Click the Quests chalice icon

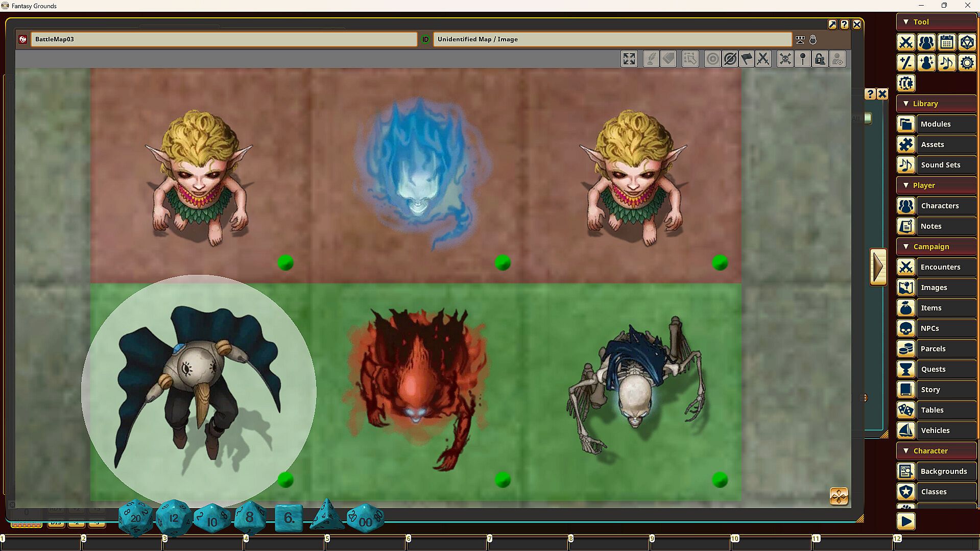(906, 369)
